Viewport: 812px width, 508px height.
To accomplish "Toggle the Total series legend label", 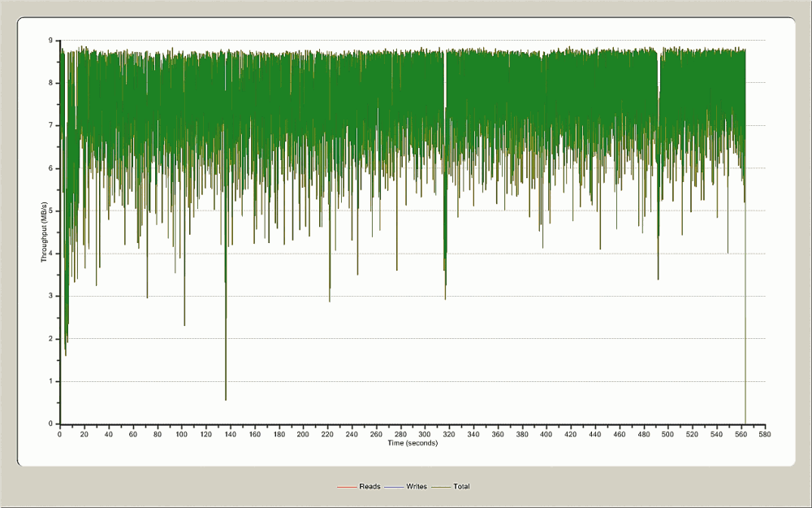I will [x=461, y=487].
